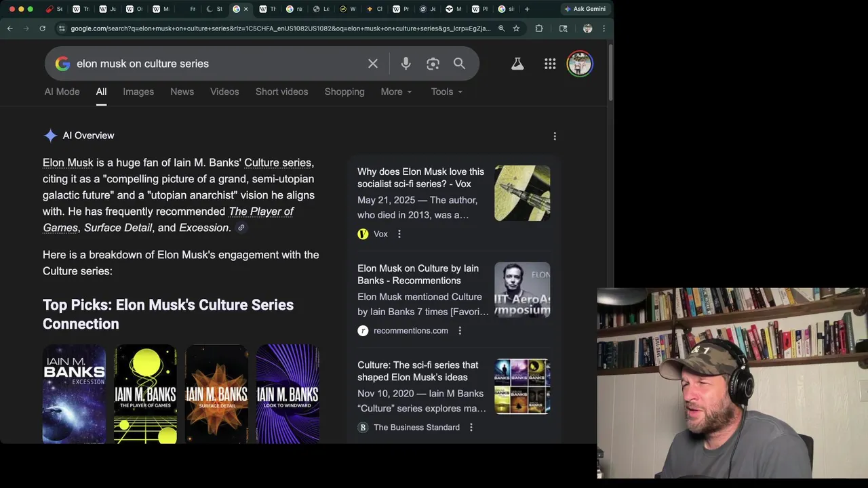Image resolution: width=868 pixels, height=488 pixels.
Task: Open the recommentions Elon Musk photo thumbnail
Action: point(522,290)
